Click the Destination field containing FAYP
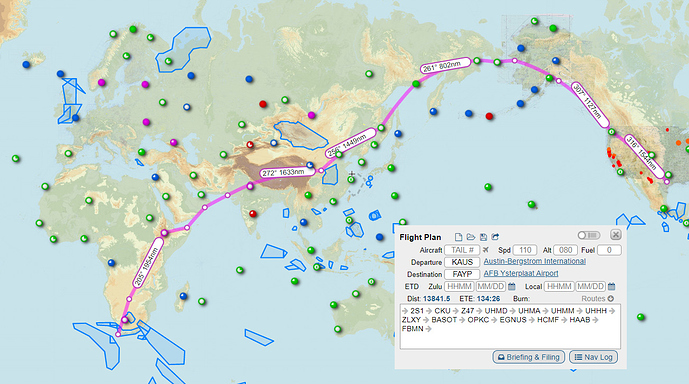This screenshot has height=384, width=689. click(462, 274)
